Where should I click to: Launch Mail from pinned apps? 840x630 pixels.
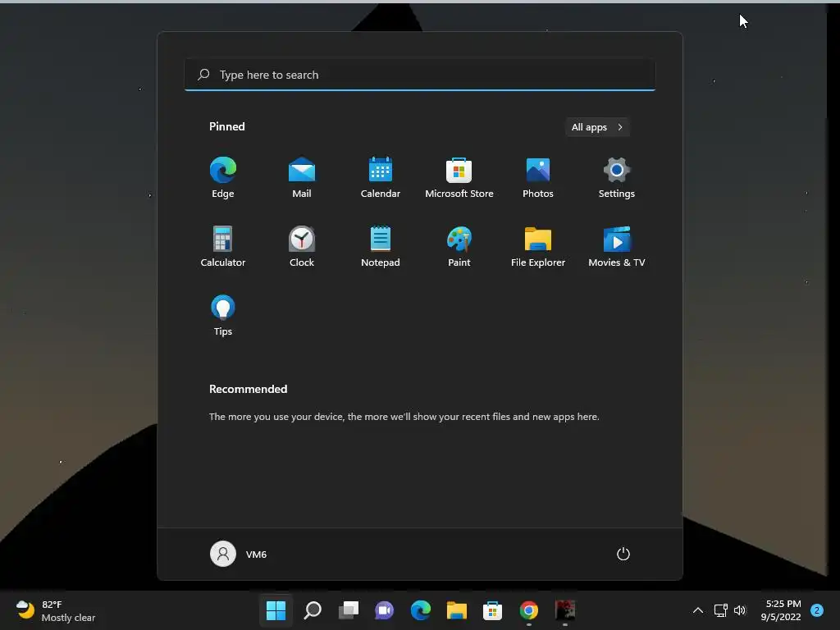click(x=302, y=178)
